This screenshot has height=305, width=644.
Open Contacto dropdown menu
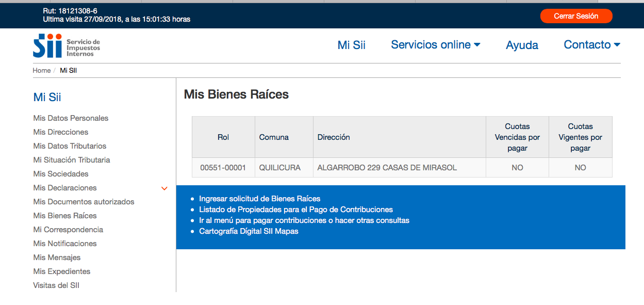[x=592, y=45]
